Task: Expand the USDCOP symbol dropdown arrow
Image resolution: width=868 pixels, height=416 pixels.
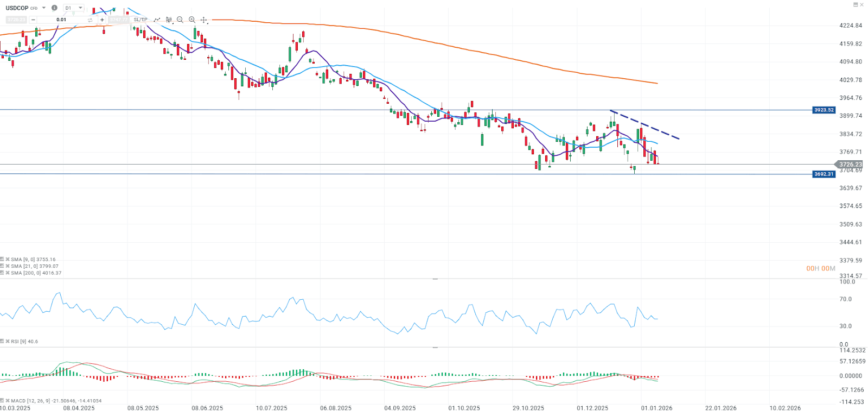Action: (44, 8)
